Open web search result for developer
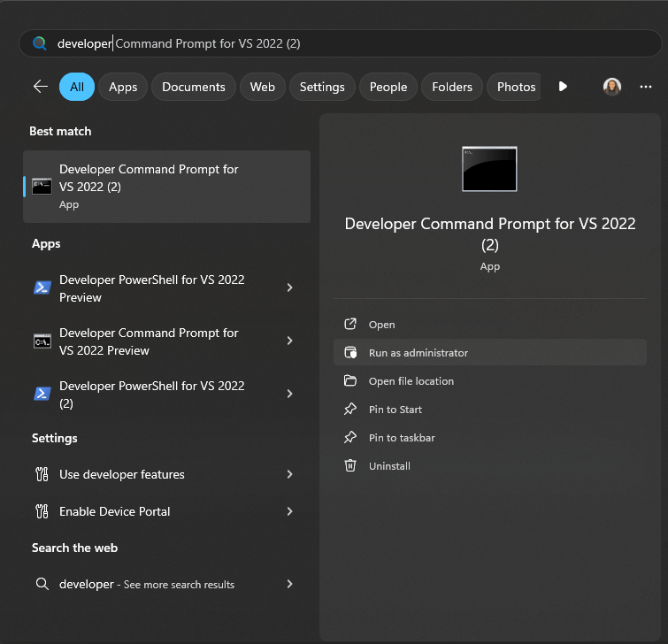 pyautogui.click(x=146, y=585)
